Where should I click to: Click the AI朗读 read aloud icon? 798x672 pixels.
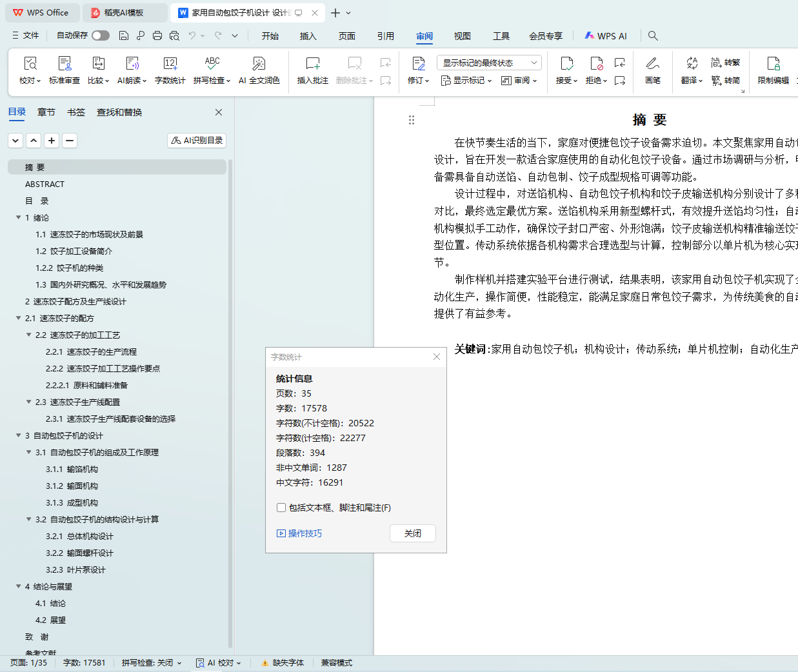pos(132,64)
